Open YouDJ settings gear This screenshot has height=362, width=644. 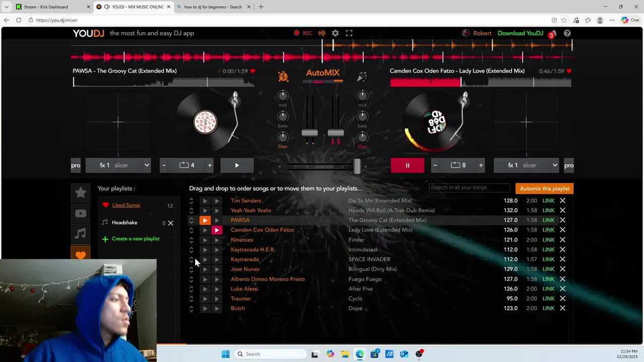click(x=335, y=33)
